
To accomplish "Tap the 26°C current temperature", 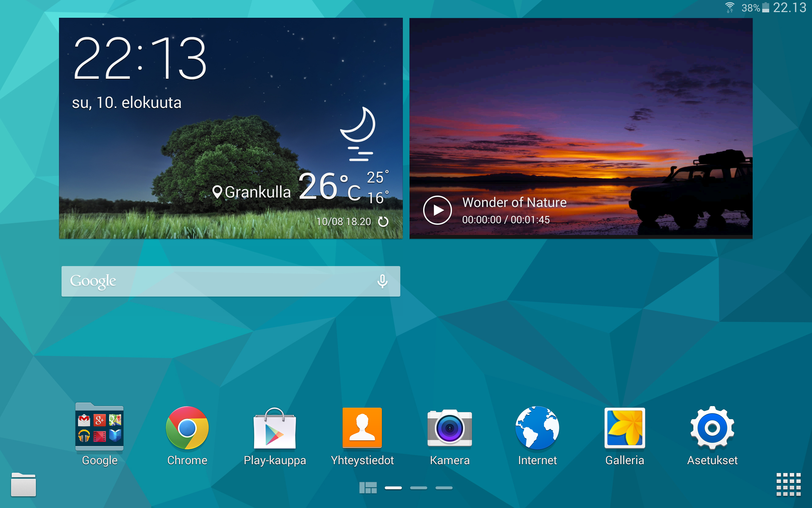I will coord(330,186).
